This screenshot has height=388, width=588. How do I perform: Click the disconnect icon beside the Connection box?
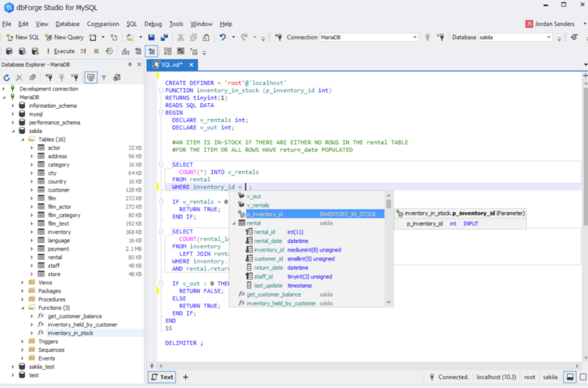point(440,37)
